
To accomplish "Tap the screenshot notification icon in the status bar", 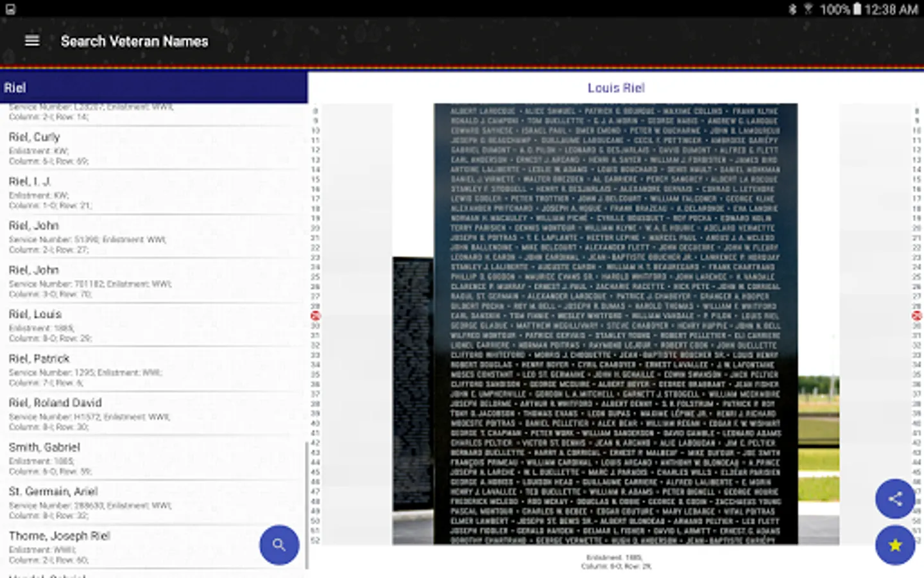I will 10,9.
